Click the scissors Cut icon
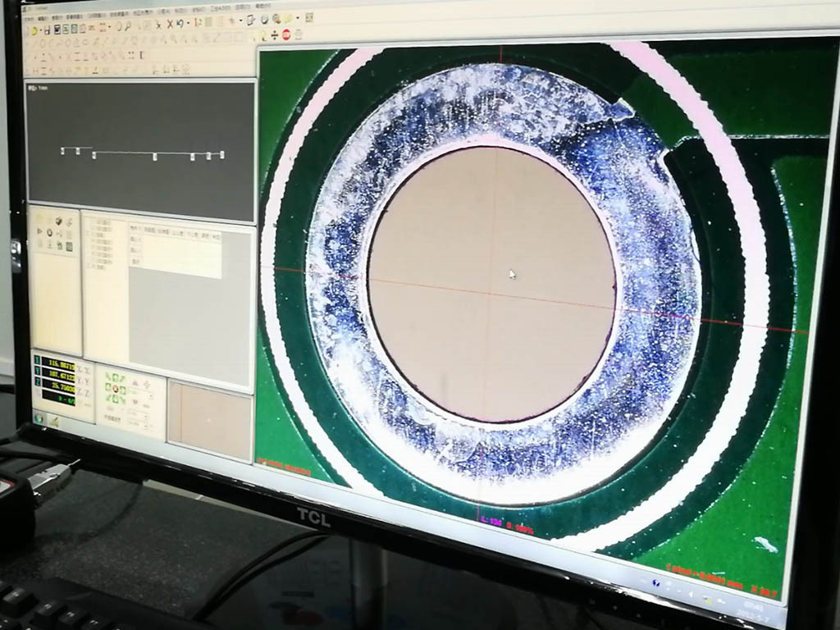Image resolution: width=840 pixels, height=630 pixels. click(158, 25)
